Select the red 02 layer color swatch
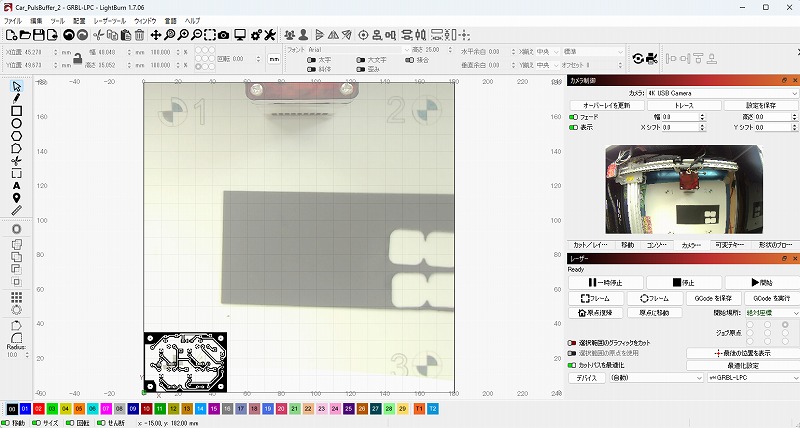Viewport: 800px width, 428px height. click(x=37, y=409)
